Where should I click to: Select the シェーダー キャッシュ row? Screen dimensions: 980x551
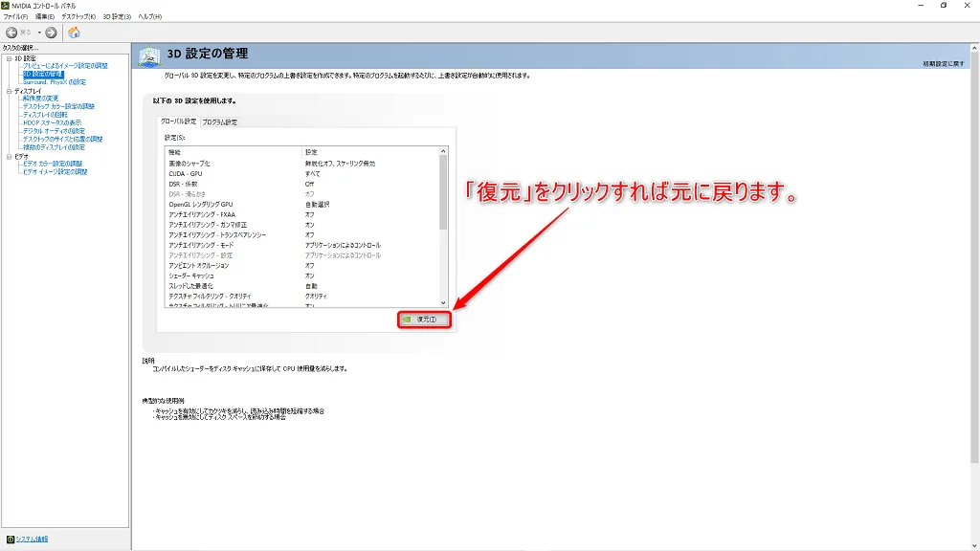302,276
